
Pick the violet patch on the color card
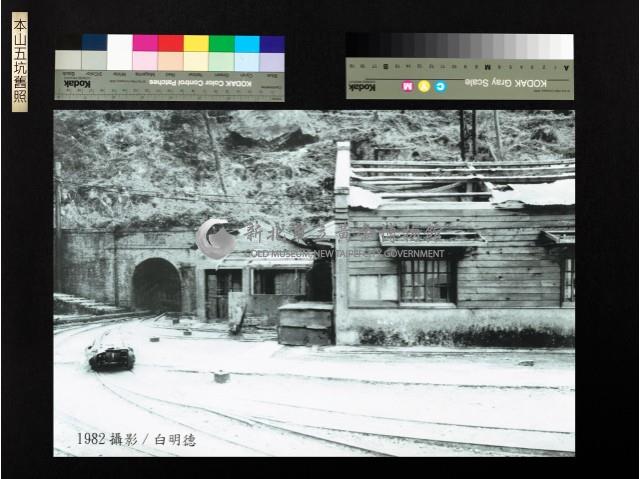coord(272,44)
